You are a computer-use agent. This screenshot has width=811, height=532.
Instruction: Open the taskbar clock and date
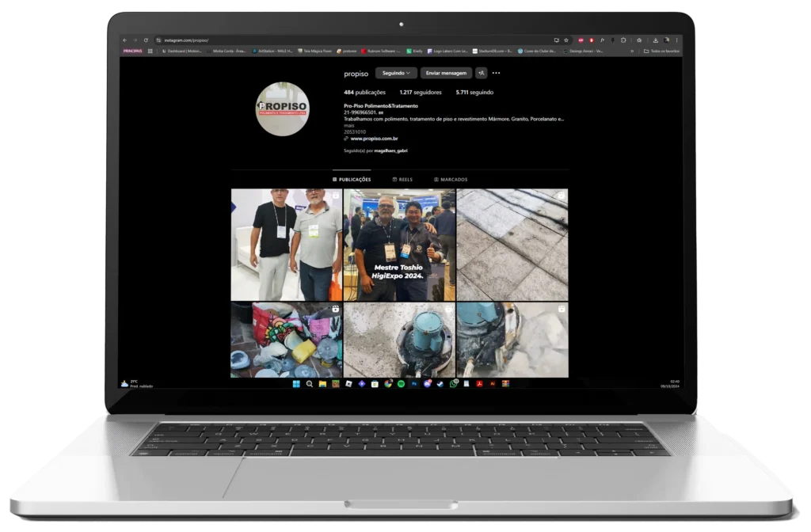point(670,384)
